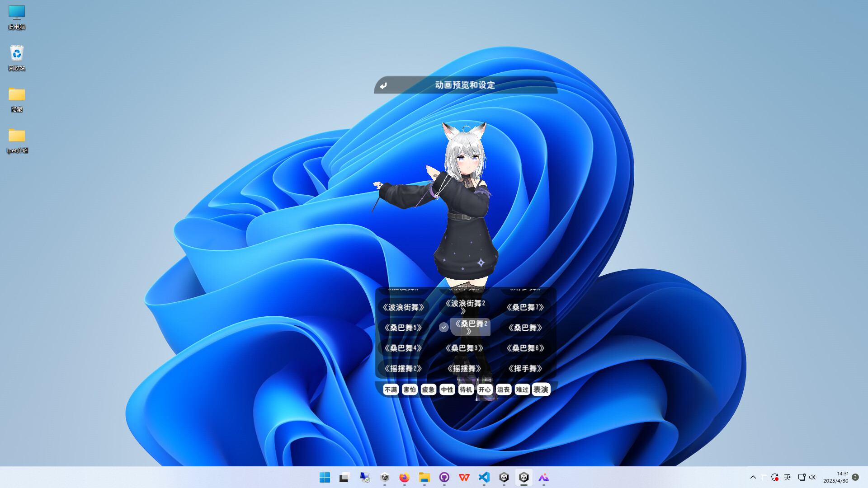
Task: Uncheck the selected 《桑巴舞2》 animation
Action: [x=443, y=327]
